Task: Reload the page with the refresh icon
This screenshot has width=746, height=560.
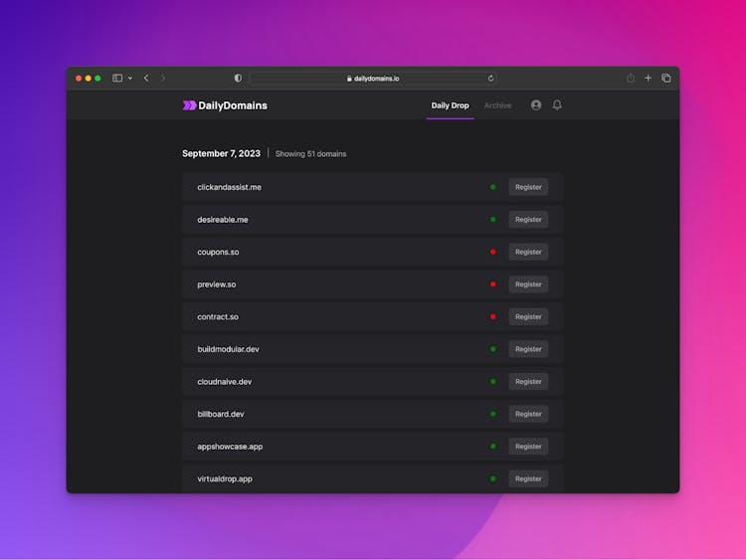Action: [490, 78]
